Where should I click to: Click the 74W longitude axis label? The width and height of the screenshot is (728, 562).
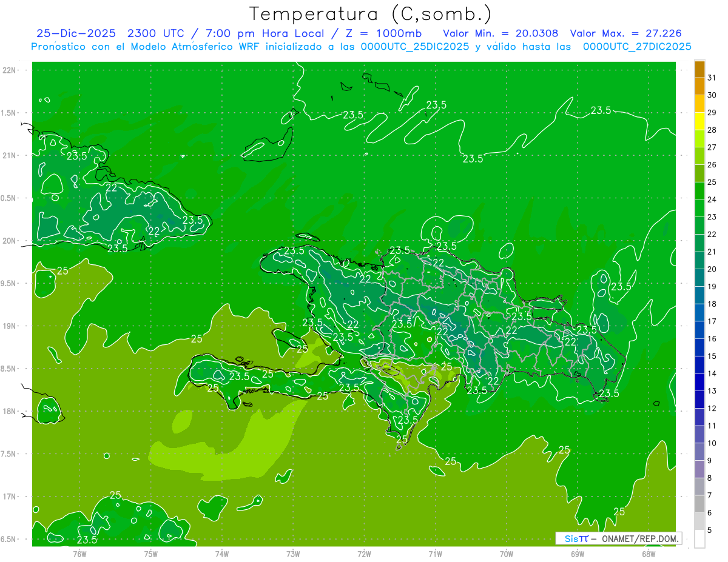pyautogui.click(x=221, y=554)
